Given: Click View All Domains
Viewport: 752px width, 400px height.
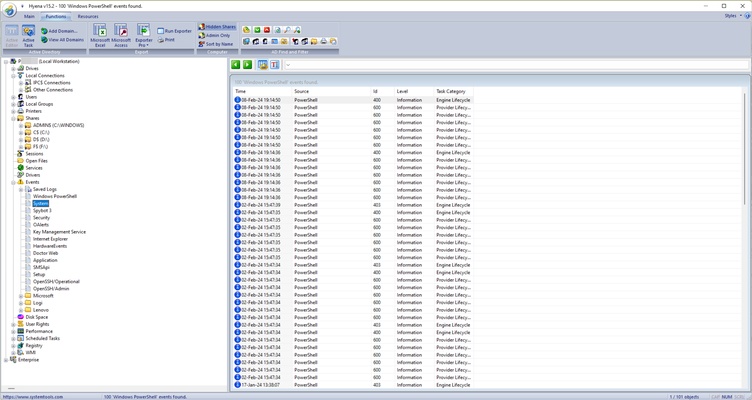Looking at the screenshot, I should point(62,40).
